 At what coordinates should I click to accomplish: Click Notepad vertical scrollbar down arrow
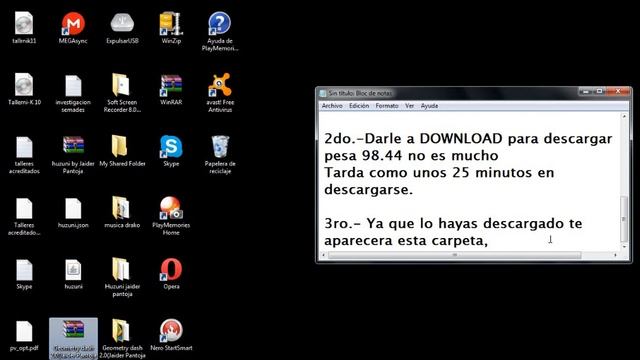624,247
